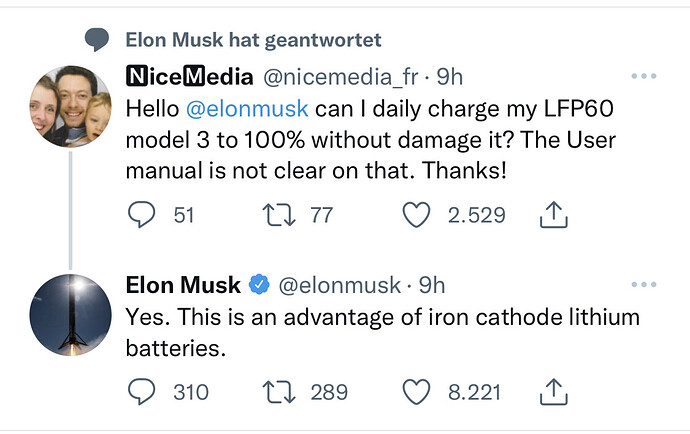Image resolution: width=690 pixels, height=434 pixels.
Task: Like Elon Musk's tweet
Action: [x=416, y=391]
